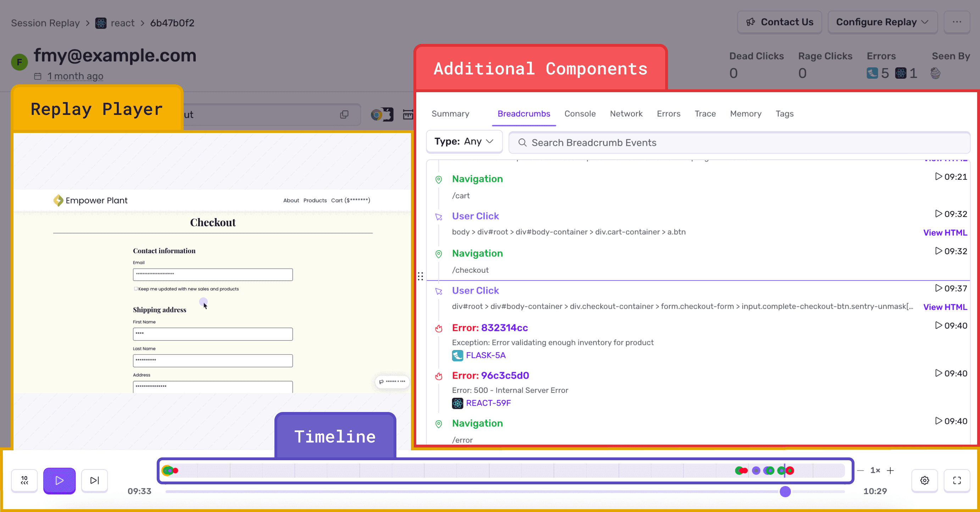980x512 pixels.
Task: Click the copy URL icon in the player toolbar
Action: click(344, 115)
